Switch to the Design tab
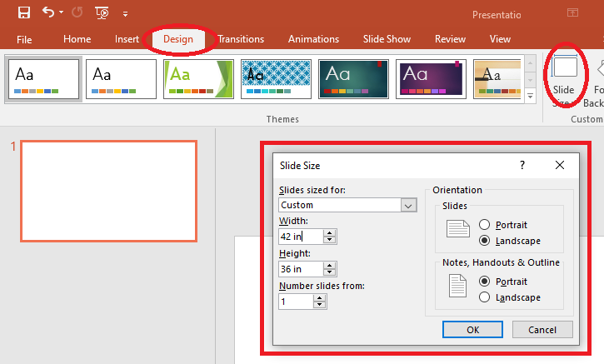604x364 pixels. pos(178,39)
